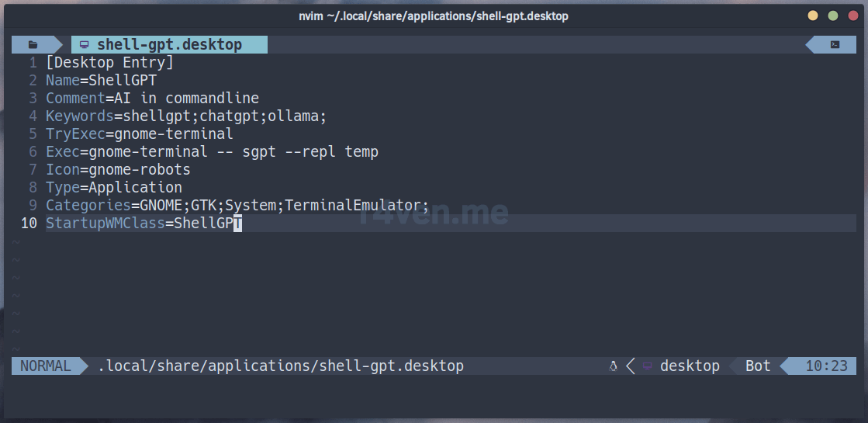Click the desktop file icon in the active tab
Screen dimensions: 868x423
pyautogui.click(x=84, y=45)
